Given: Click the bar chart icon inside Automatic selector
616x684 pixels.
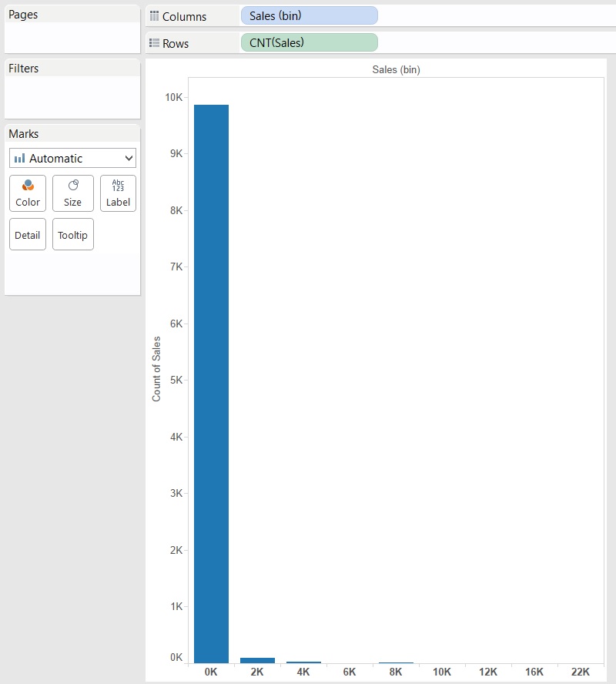Looking at the screenshot, I should tap(21, 158).
